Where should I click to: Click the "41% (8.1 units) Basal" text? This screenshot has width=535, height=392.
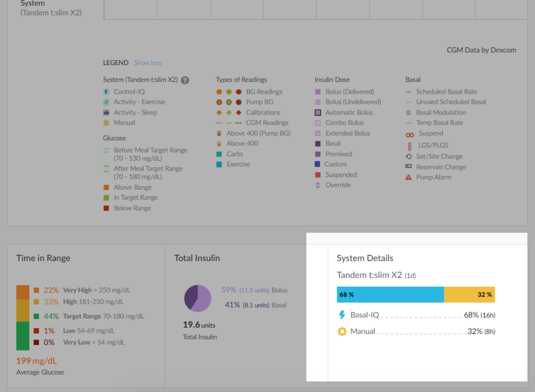pos(255,305)
